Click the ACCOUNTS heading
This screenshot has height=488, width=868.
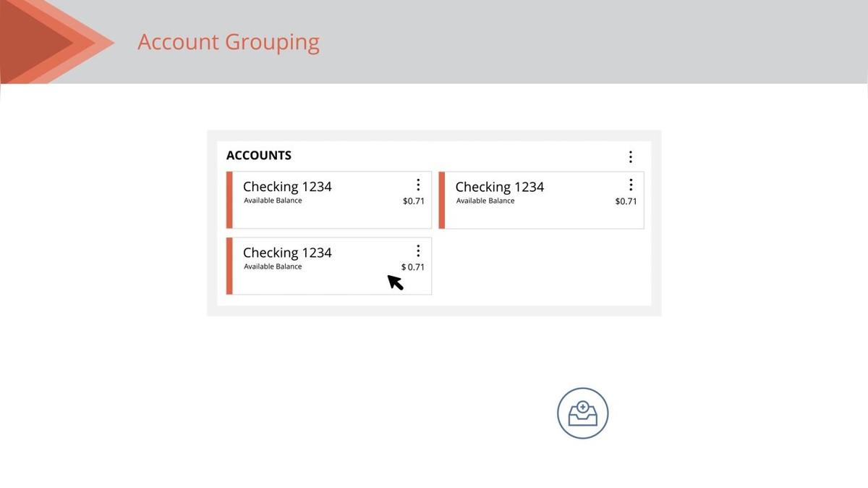click(x=259, y=156)
